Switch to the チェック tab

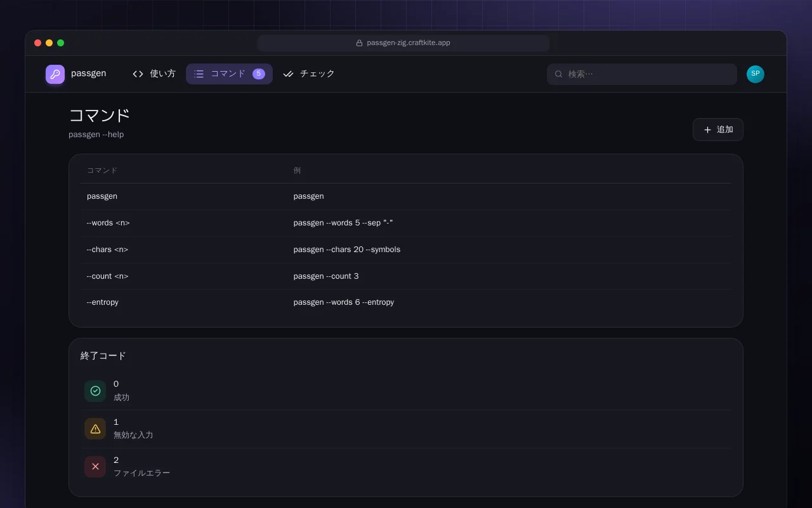point(309,74)
